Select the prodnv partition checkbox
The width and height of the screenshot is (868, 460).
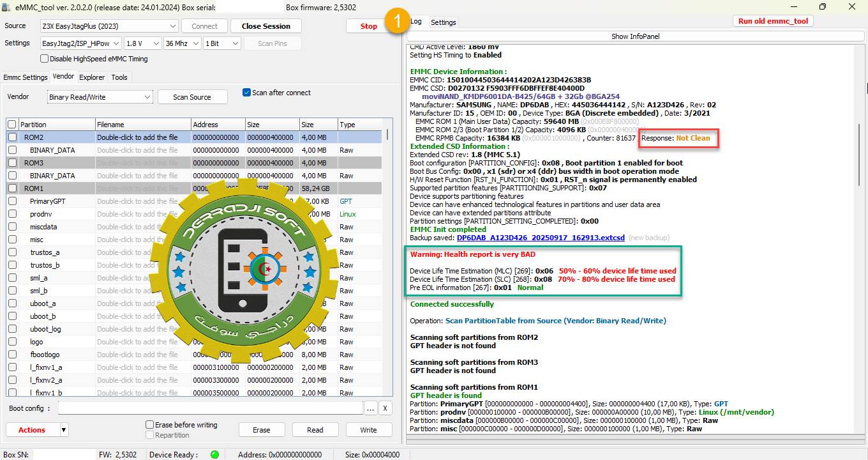coord(12,214)
